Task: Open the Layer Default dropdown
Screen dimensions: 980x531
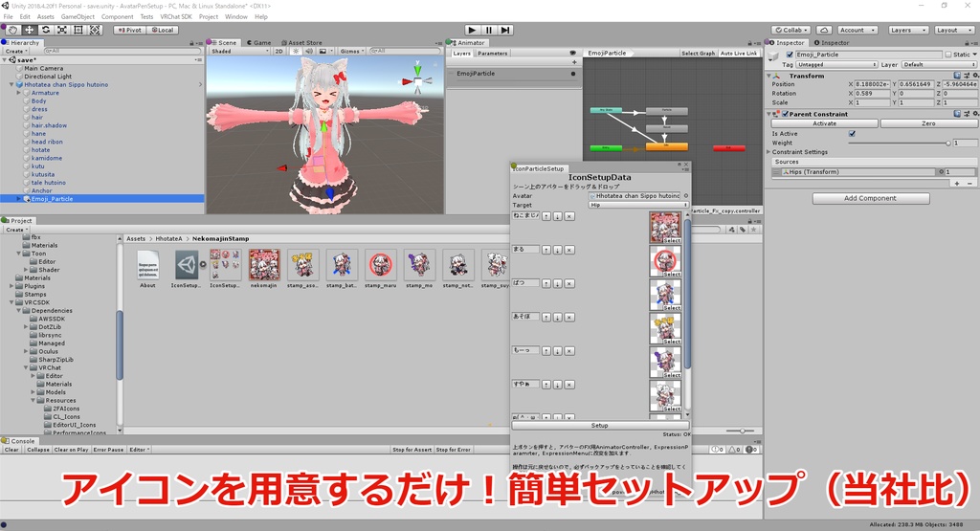Action: 939,64
